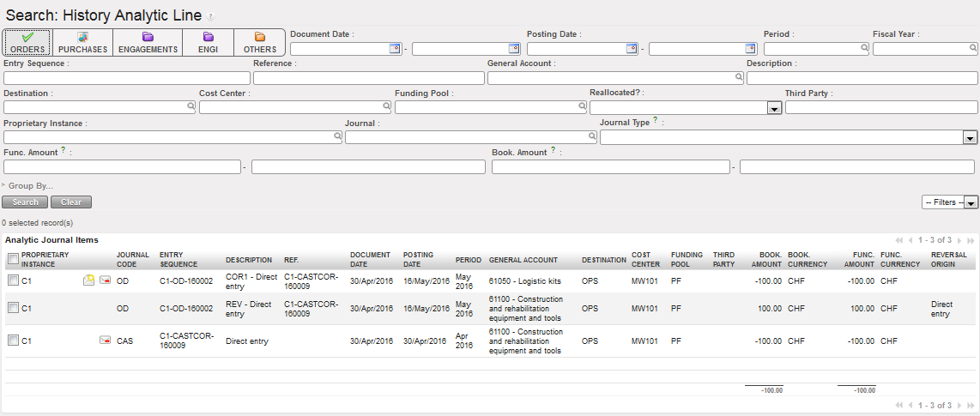Expand the Journal Type dropdown list
This screenshot has width=980, height=416.
pyautogui.click(x=970, y=137)
